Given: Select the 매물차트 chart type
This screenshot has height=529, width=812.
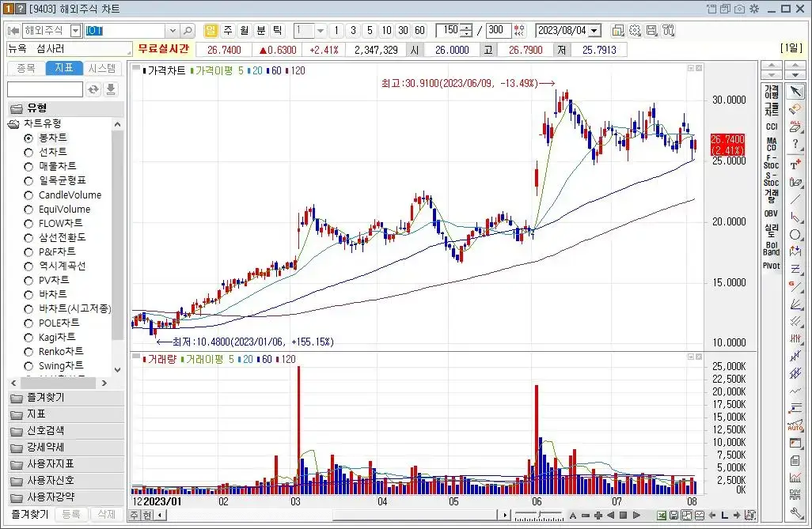Looking at the screenshot, I should (50, 166).
